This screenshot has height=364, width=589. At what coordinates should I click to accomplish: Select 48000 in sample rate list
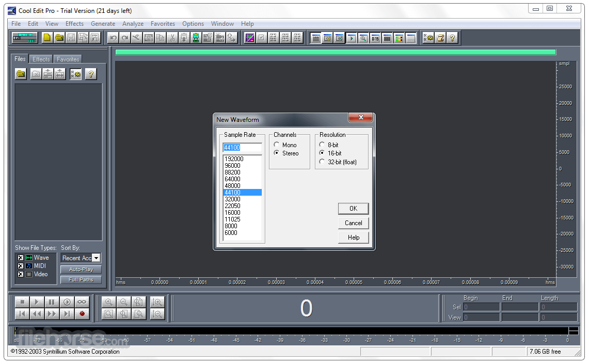tap(242, 185)
